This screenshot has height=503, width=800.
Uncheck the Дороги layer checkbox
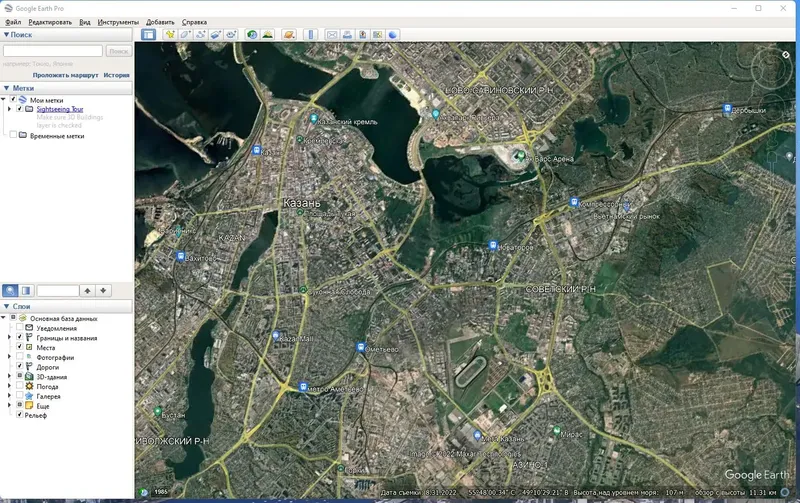19,366
